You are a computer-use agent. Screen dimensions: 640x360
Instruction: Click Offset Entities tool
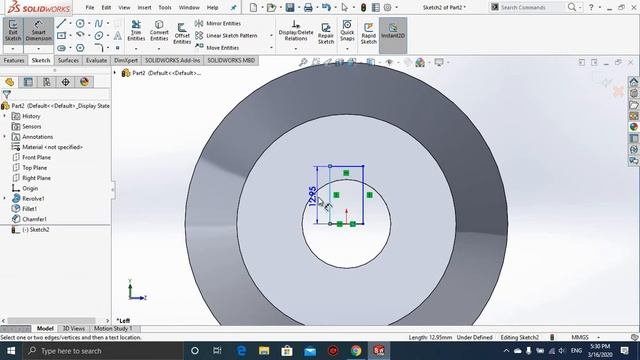click(x=182, y=33)
